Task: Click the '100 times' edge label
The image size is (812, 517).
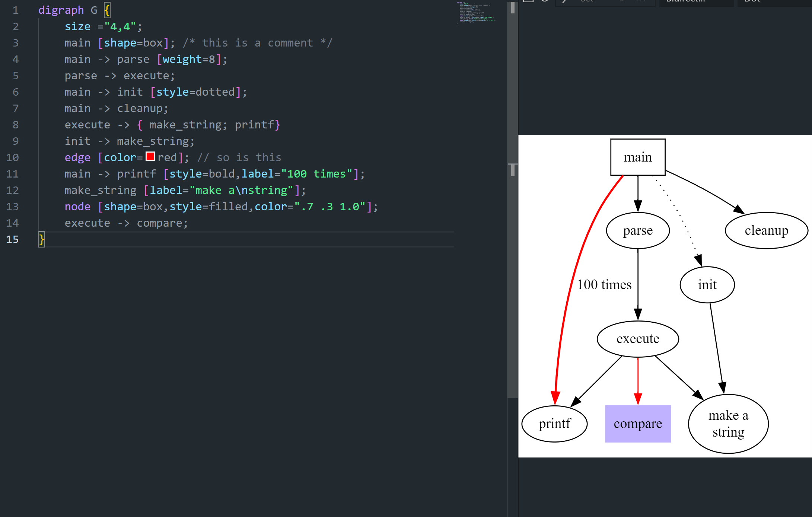Action: 604,285
